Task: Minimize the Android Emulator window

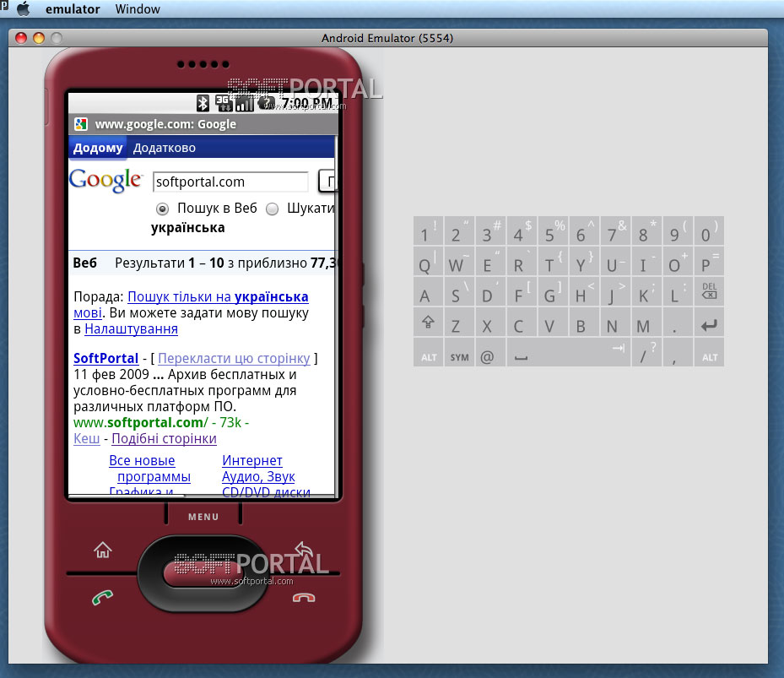Action: [x=39, y=38]
